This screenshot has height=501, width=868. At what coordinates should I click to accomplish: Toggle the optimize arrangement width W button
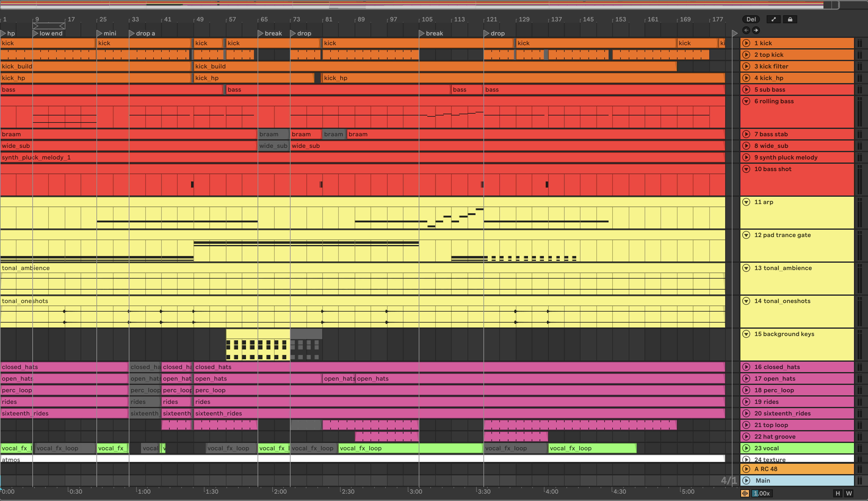[849, 493]
